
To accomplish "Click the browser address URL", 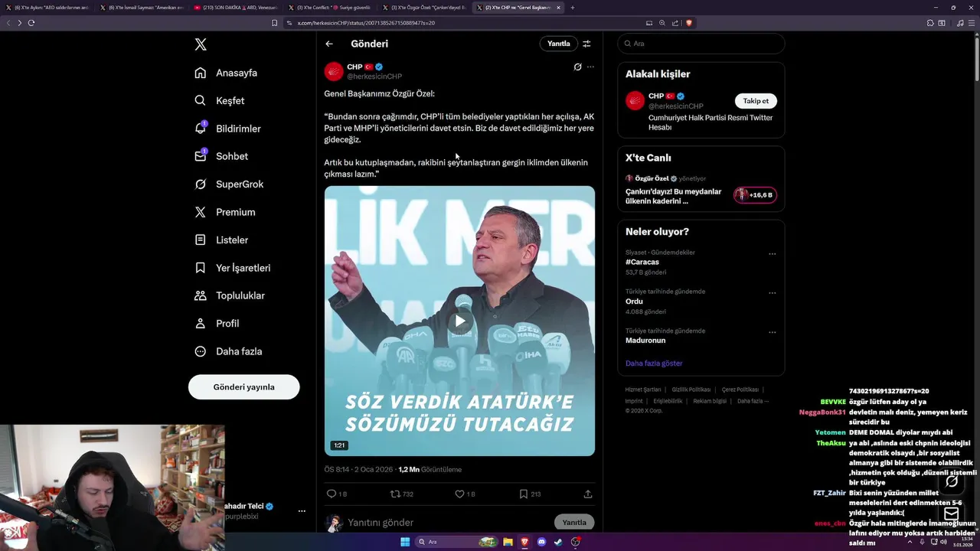I will pos(366,23).
